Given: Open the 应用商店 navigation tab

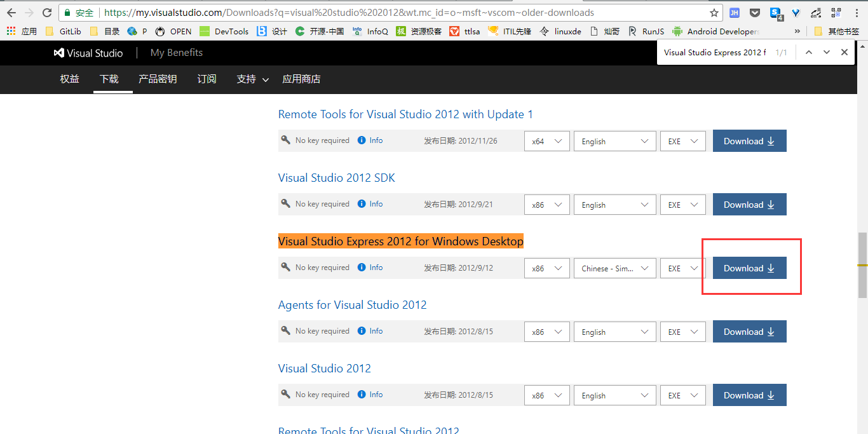Looking at the screenshot, I should pos(301,79).
